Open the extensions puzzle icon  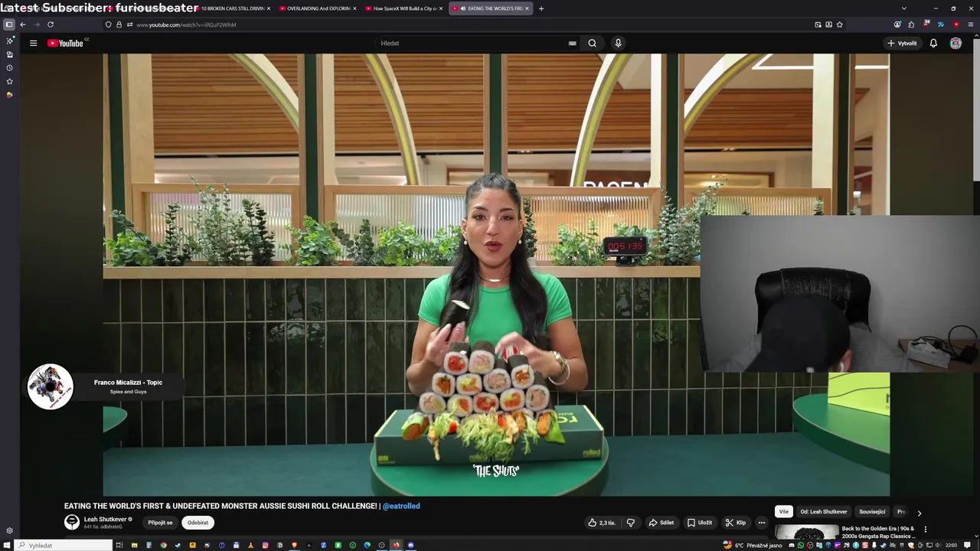point(911,24)
